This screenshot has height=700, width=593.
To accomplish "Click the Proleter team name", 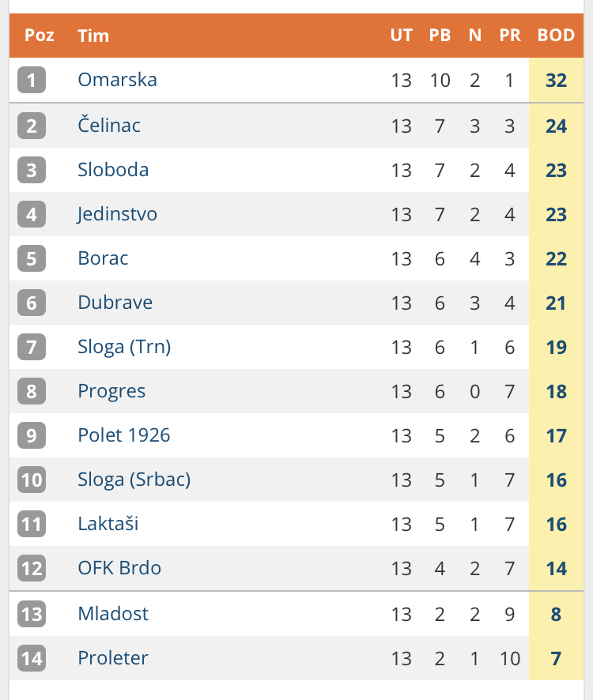I will coord(113,658).
